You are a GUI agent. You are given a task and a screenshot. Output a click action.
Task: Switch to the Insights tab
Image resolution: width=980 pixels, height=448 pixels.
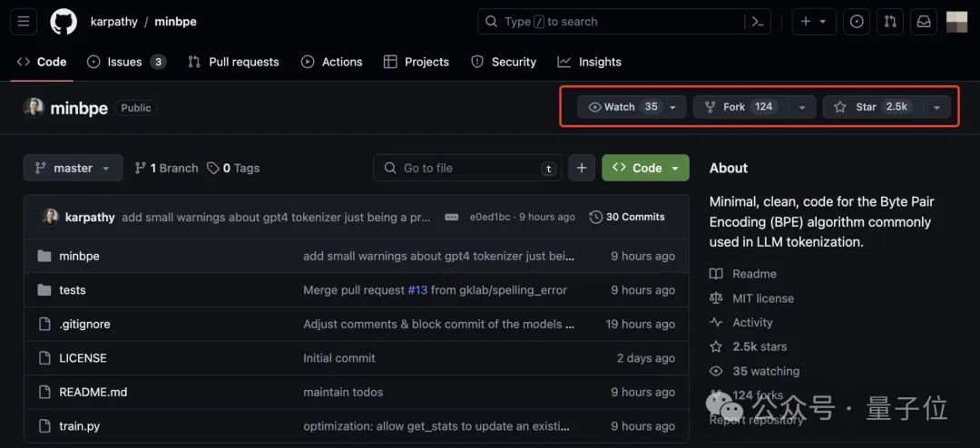coord(589,62)
